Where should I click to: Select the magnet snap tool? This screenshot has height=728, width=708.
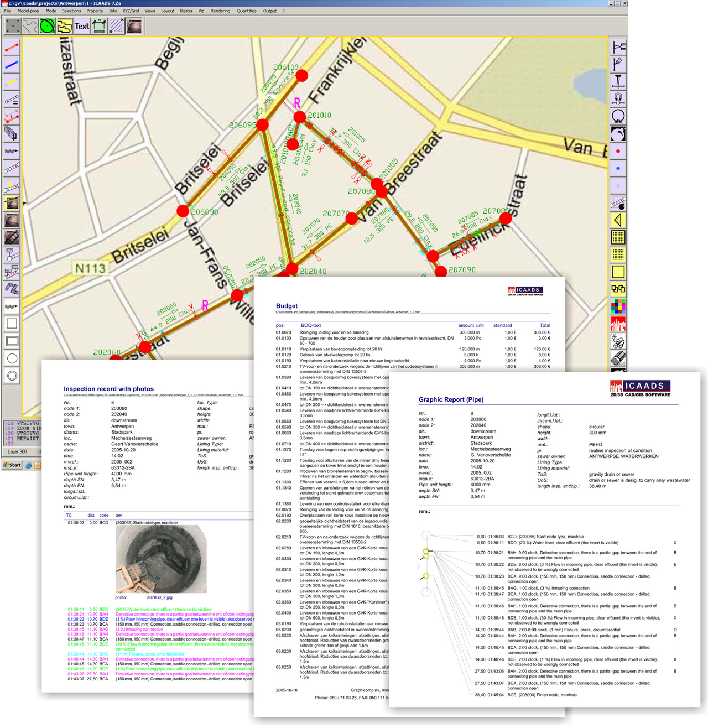pos(618,99)
